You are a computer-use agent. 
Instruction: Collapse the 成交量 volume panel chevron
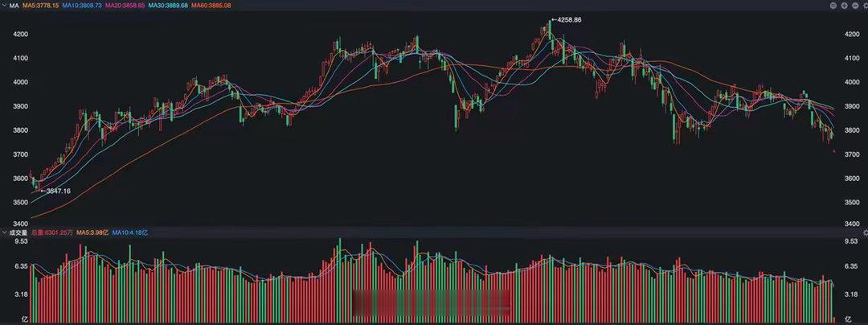coord(4,232)
